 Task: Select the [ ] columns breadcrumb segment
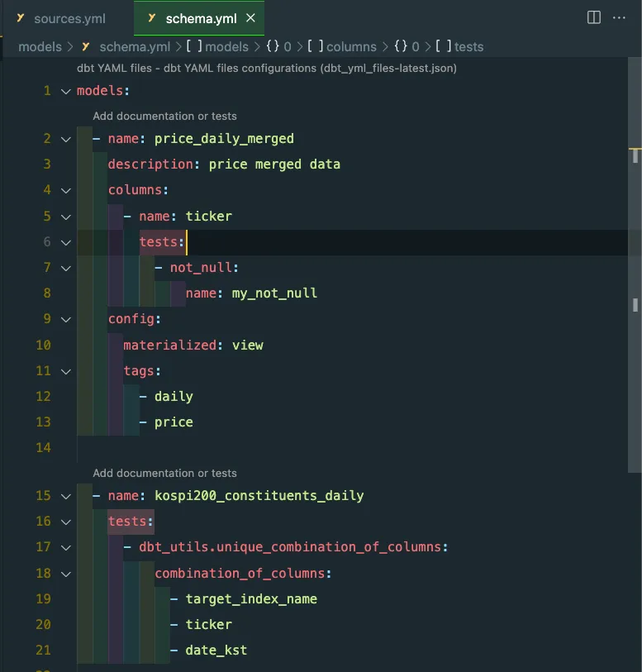tap(342, 46)
